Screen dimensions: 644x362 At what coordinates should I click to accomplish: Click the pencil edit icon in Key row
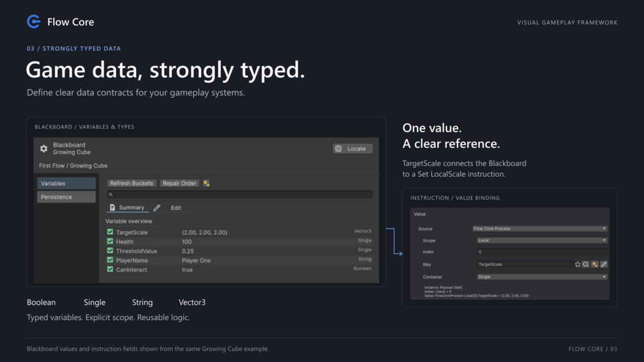604,264
